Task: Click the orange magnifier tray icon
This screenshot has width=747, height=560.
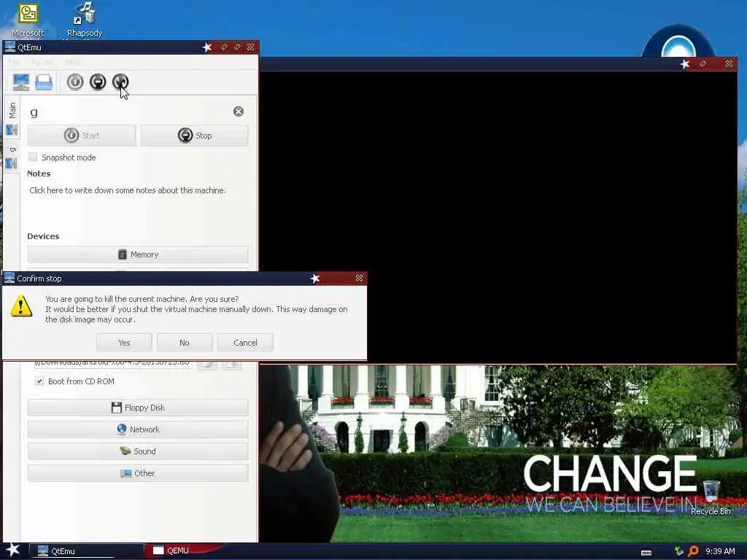Action: (x=693, y=551)
